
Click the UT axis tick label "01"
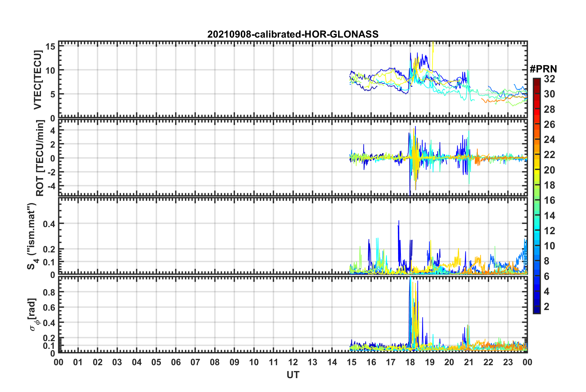(x=78, y=362)
